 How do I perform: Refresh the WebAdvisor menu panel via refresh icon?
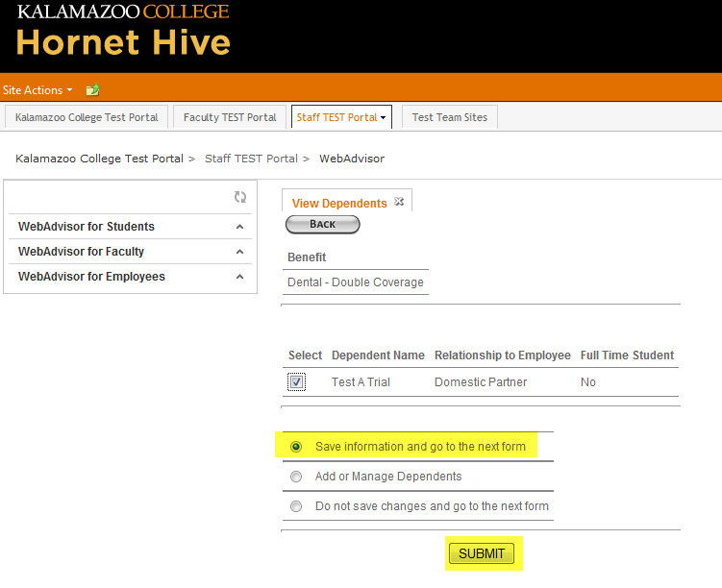[240, 197]
